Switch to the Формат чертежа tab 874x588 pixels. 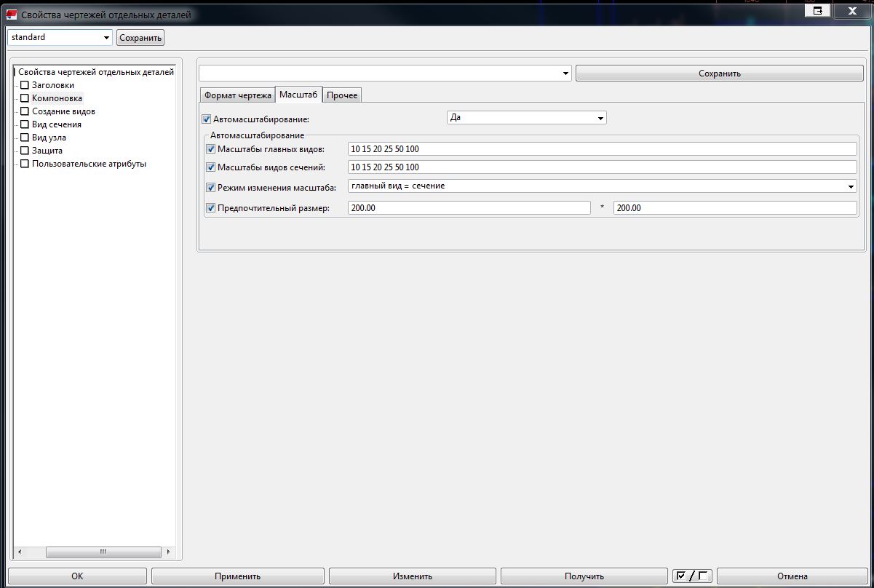(x=237, y=95)
